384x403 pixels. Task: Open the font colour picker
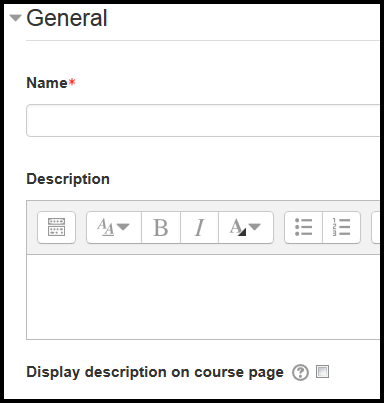coord(246,227)
